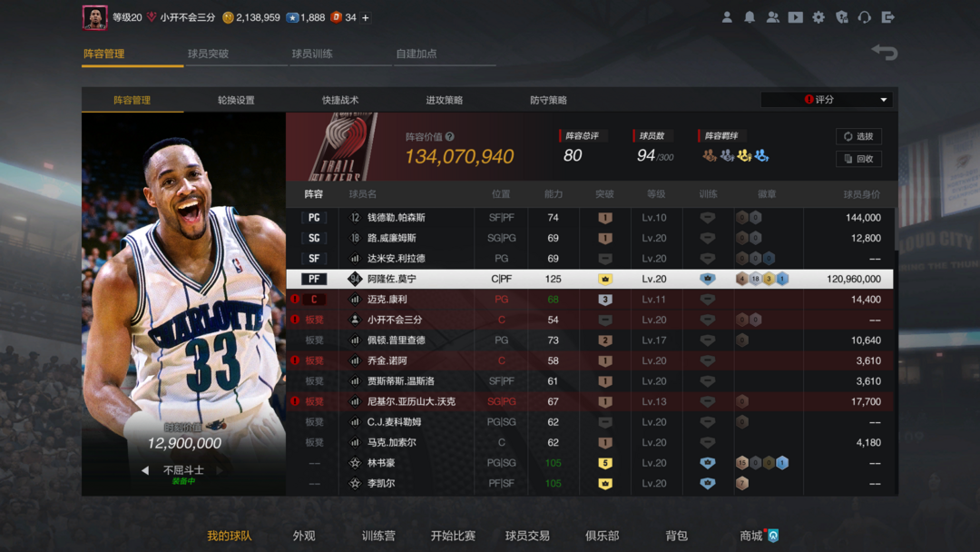This screenshot has width=980, height=552.
Task: Open the video playback icon
Action: pyautogui.click(x=795, y=17)
